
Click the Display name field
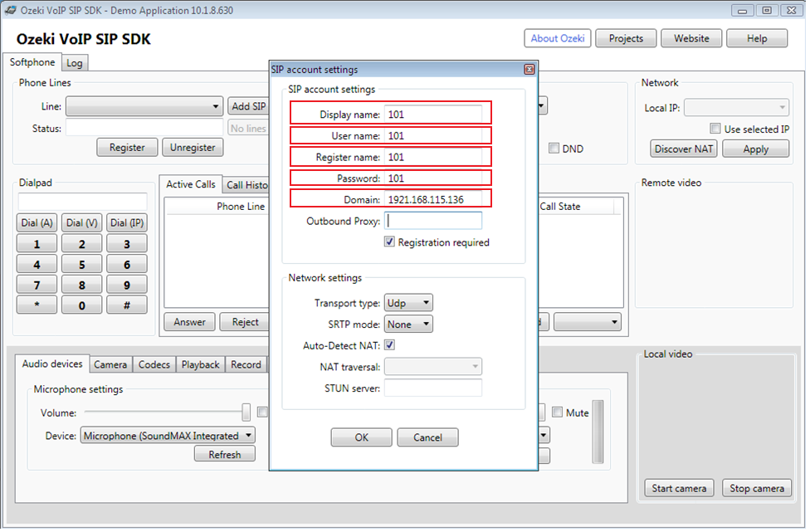[435, 115]
